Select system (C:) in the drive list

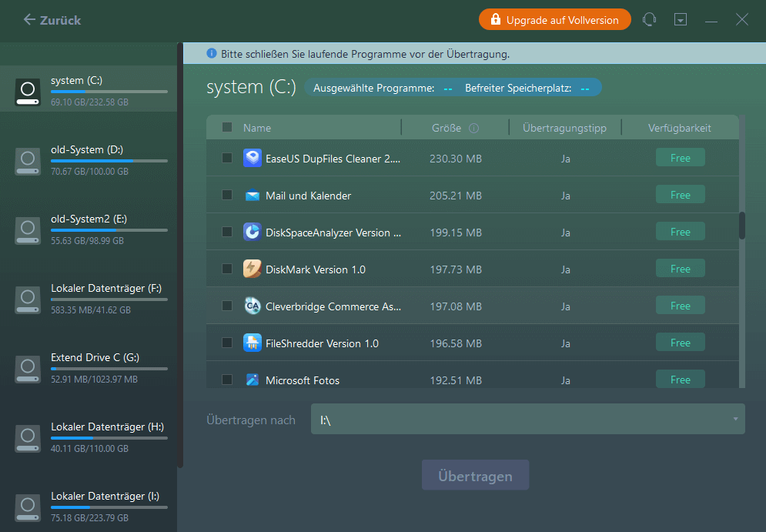89,89
